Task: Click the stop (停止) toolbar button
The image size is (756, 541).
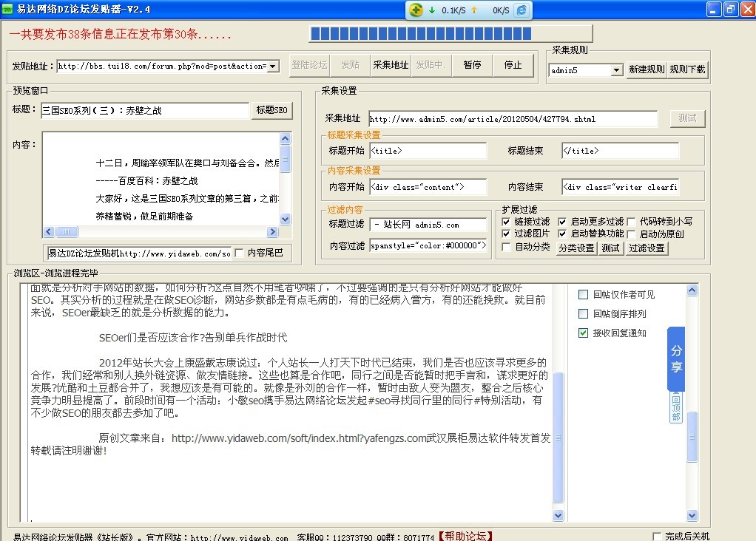Action: click(513, 64)
